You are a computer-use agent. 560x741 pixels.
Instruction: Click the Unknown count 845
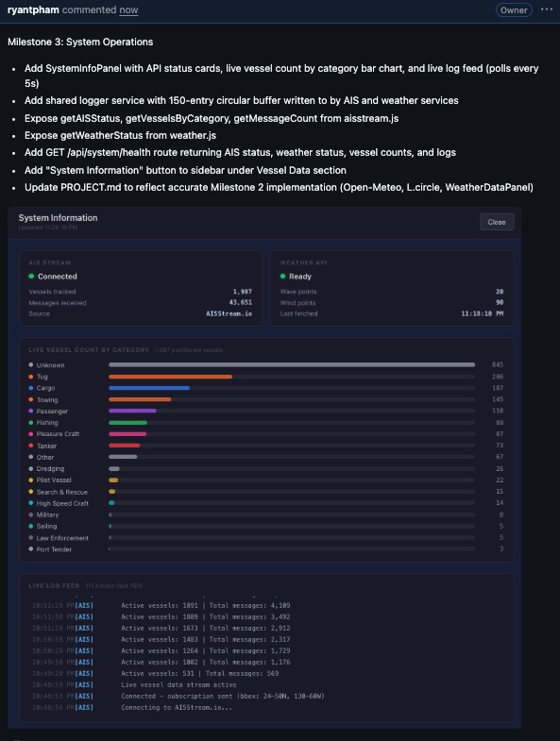(x=498, y=364)
